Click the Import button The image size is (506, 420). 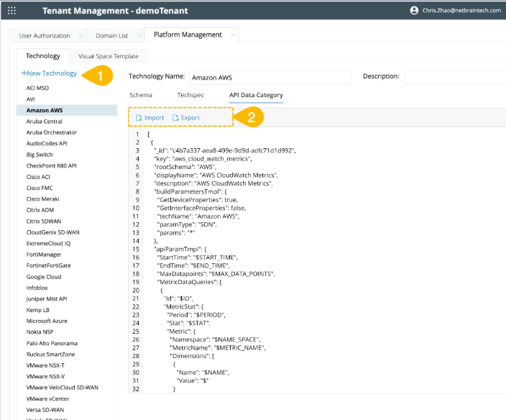150,118
